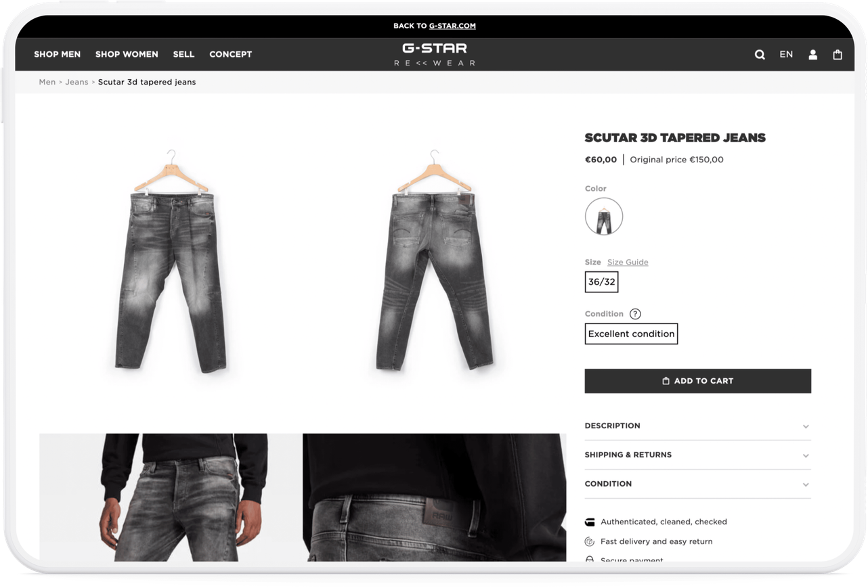
Task: Click the G-Star RE-WEAR logo
Action: (434, 54)
